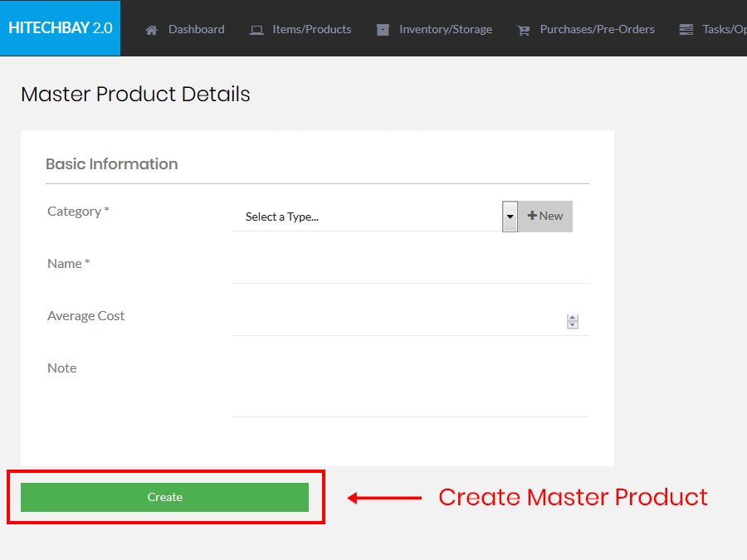Click the archive box icon beside Inventory/Storage
The image size is (747, 560).
tap(383, 30)
